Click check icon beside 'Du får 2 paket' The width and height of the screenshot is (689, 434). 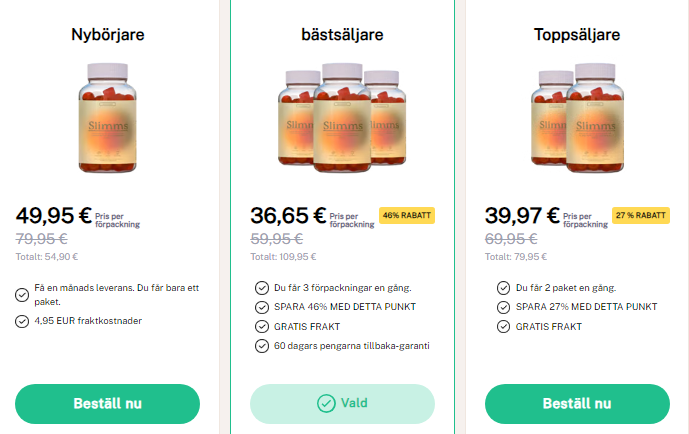point(504,288)
